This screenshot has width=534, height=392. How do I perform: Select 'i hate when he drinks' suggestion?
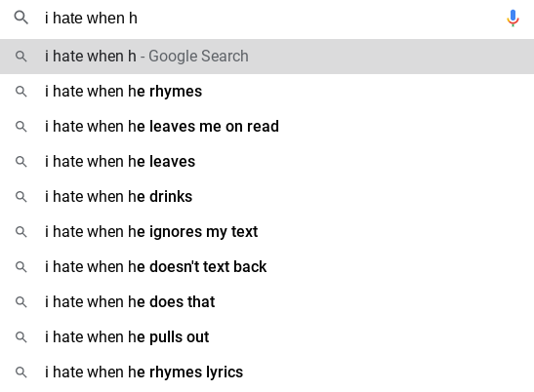point(267,196)
